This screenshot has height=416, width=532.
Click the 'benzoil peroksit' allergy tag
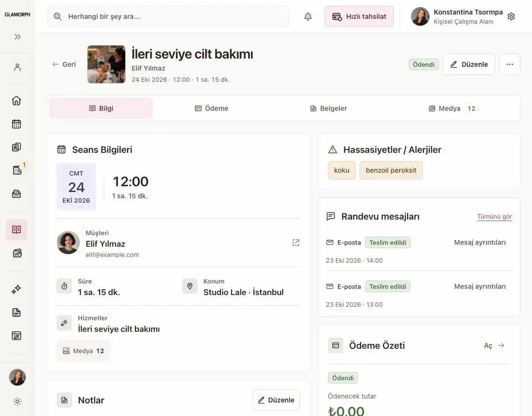[391, 170]
